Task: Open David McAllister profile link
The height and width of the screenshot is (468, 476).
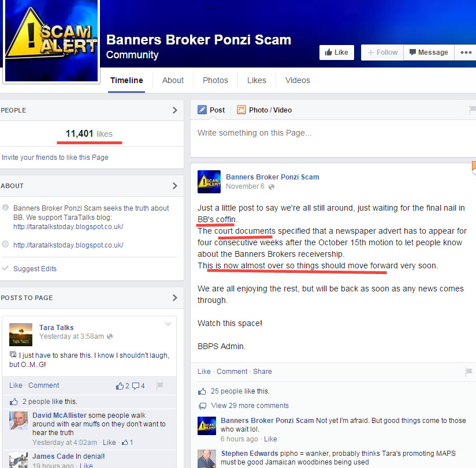Action: pyautogui.click(x=59, y=415)
